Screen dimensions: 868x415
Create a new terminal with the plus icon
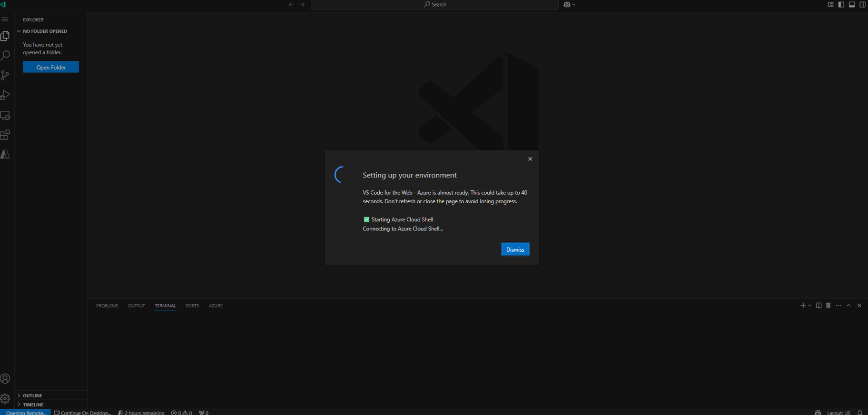point(803,306)
